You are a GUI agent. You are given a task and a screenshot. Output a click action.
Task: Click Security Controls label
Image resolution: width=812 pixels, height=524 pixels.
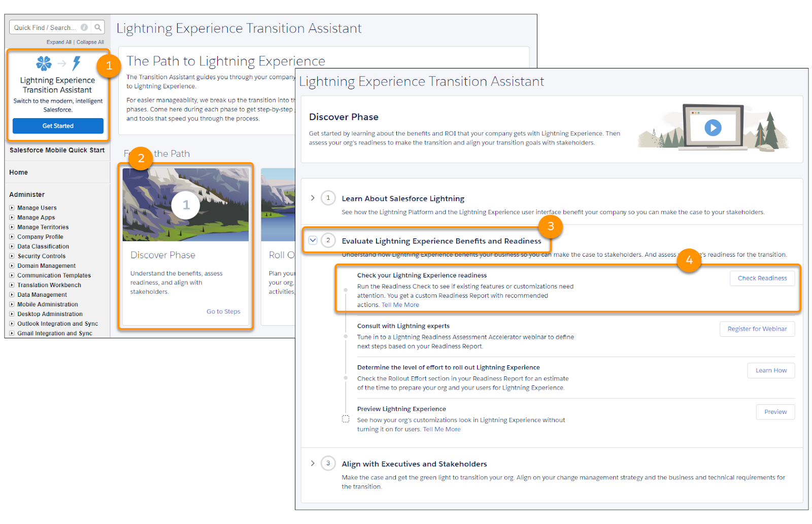[42, 256]
